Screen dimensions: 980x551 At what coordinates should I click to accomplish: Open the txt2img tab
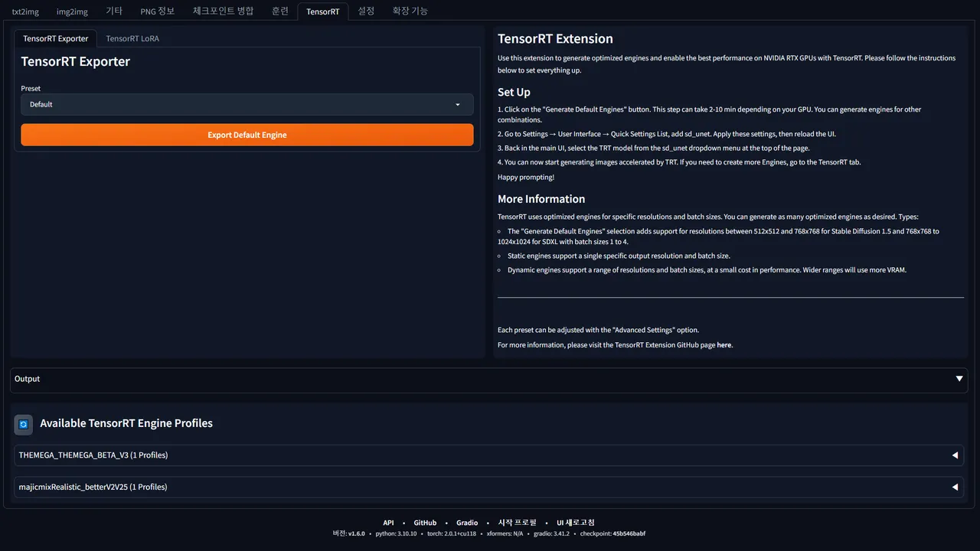25,11
